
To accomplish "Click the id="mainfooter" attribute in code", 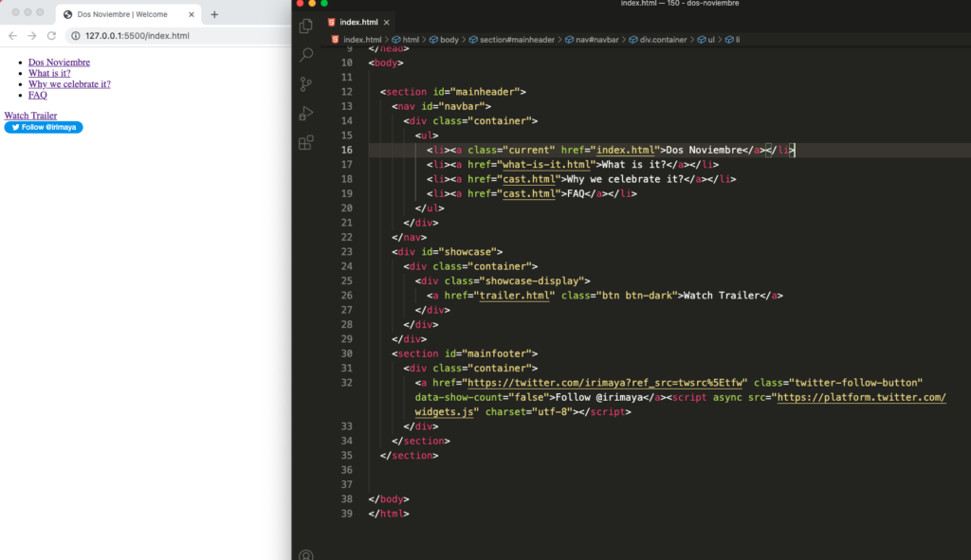I will [x=488, y=354].
